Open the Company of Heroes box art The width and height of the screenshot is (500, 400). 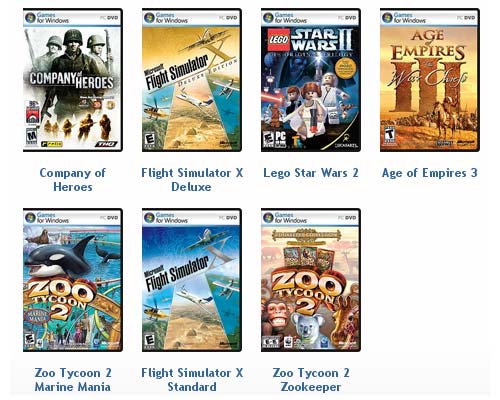point(73,80)
